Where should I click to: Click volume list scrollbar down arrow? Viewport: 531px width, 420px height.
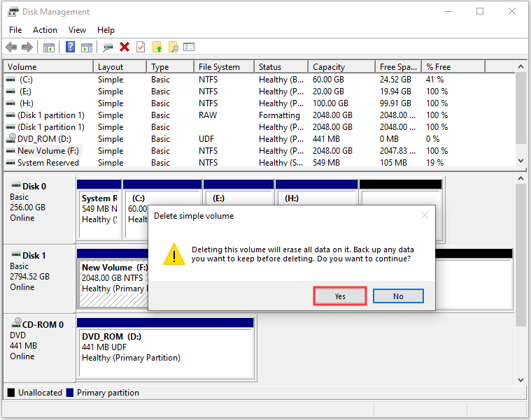(521, 161)
